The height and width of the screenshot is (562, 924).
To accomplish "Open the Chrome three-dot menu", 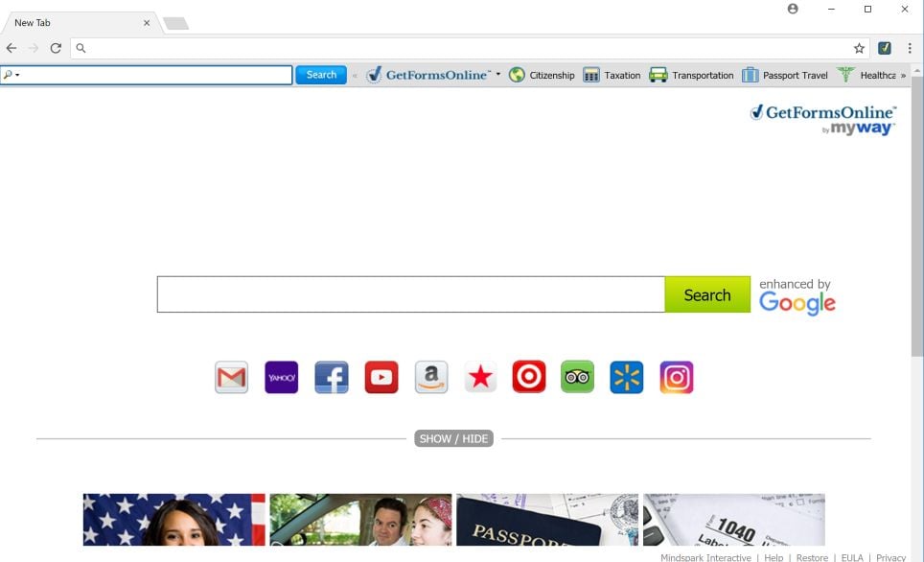I will pos(910,48).
